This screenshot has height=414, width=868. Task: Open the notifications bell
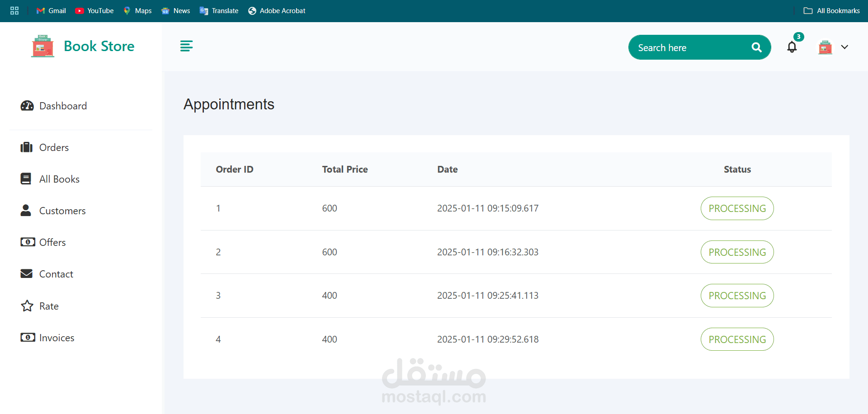point(792,47)
